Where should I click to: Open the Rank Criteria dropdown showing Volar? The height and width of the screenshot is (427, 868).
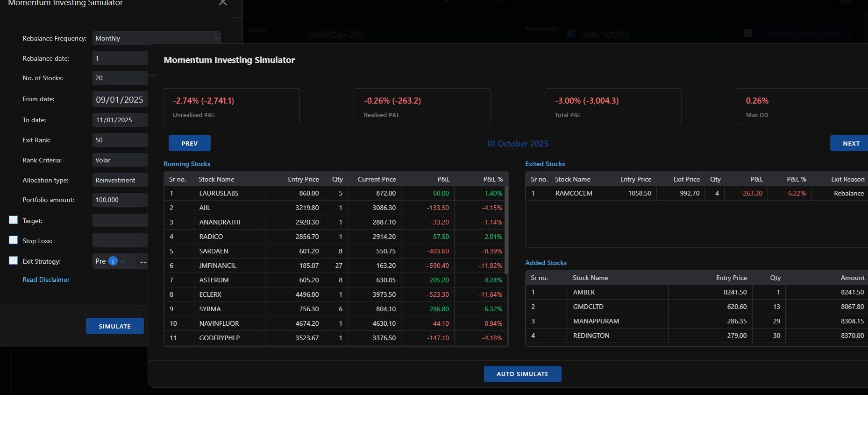tap(120, 160)
